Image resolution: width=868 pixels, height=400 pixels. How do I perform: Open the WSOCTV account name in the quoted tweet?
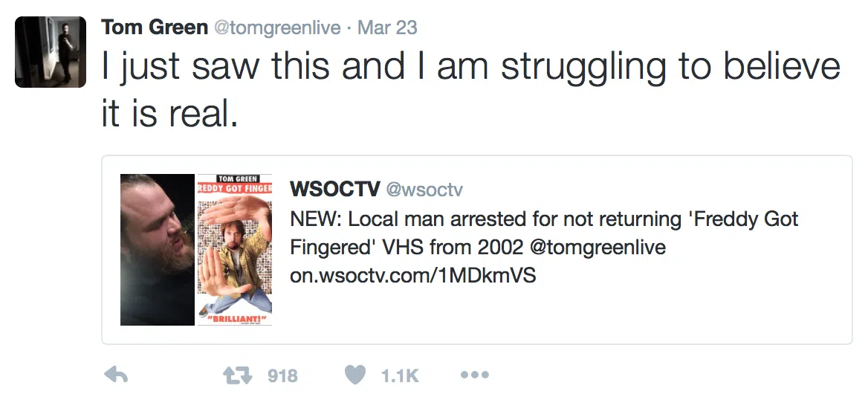pyautogui.click(x=334, y=189)
